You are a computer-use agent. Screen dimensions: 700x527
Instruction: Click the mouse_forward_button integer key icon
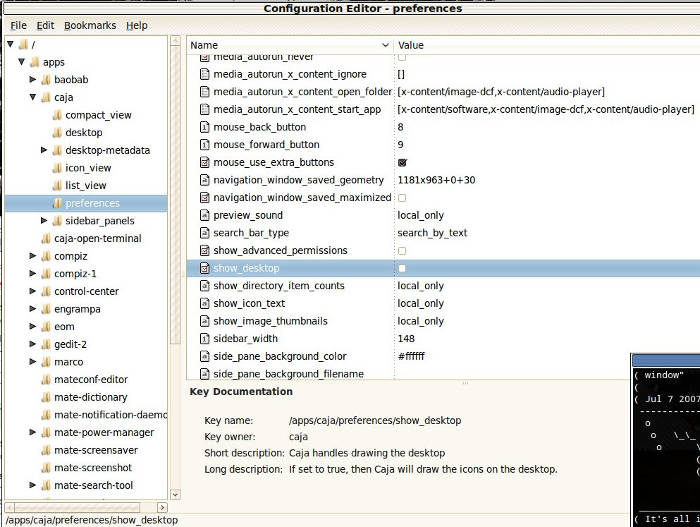[x=204, y=145]
